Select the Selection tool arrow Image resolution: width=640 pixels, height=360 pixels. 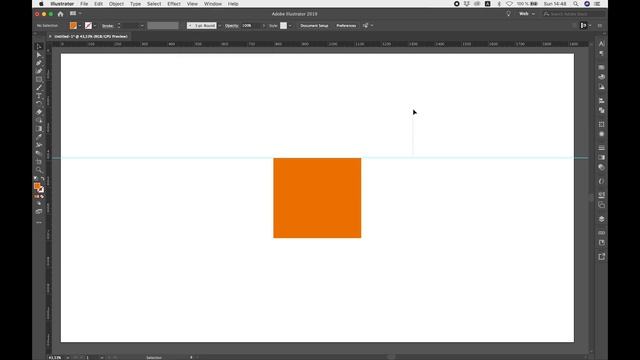(39, 47)
